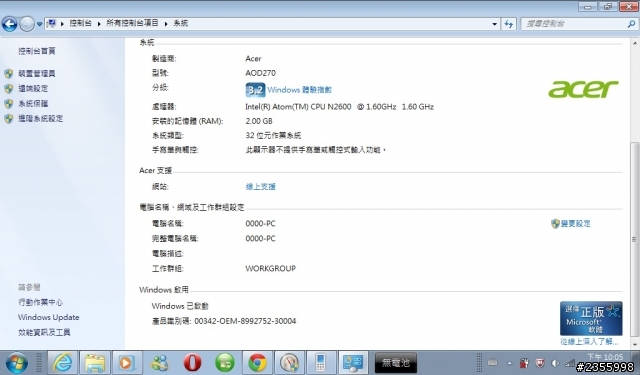Go back with the Back arrow button
The width and height of the screenshot is (640, 375).
[x=9, y=24]
